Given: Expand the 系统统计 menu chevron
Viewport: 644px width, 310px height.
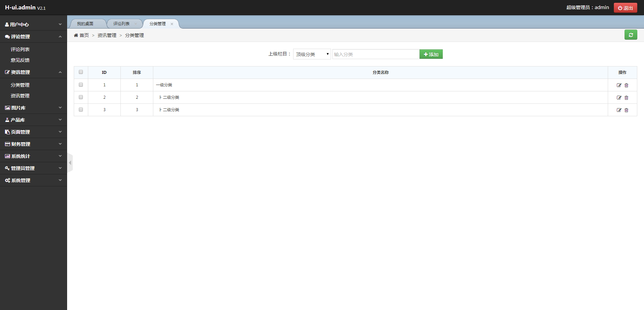Looking at the screenshot, I should pyautogui.click(x=60, y=156).
